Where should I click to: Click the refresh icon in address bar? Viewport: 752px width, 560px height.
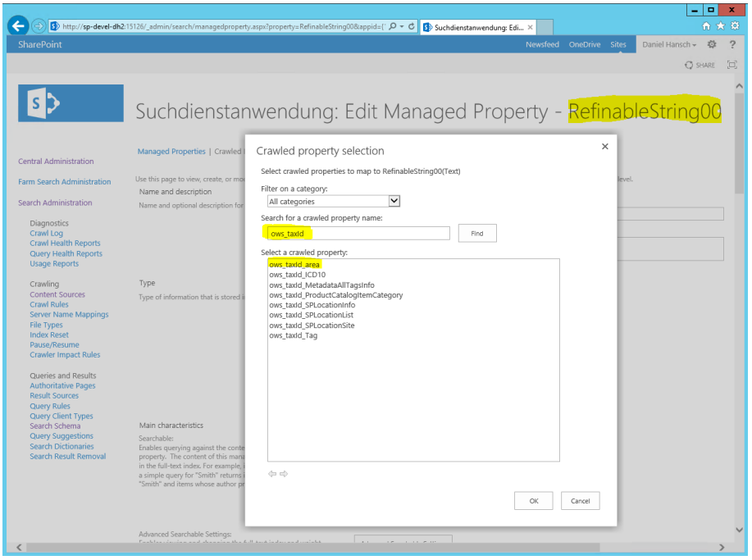[411, 26]
